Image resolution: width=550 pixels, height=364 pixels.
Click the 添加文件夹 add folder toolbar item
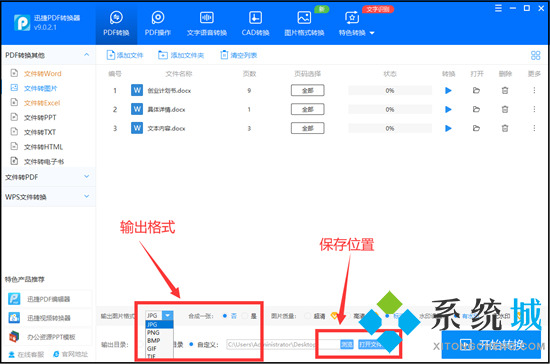[181, 55]
